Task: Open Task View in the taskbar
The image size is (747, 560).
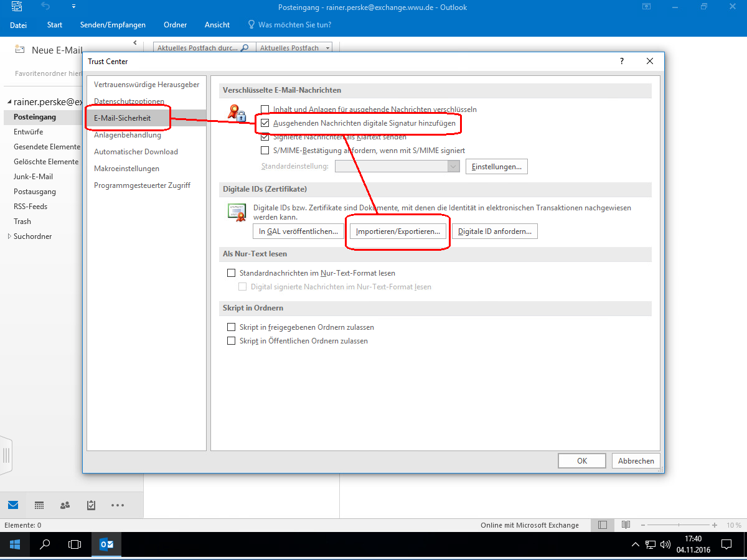Action: pyautogui.click(x=75, y=544)
